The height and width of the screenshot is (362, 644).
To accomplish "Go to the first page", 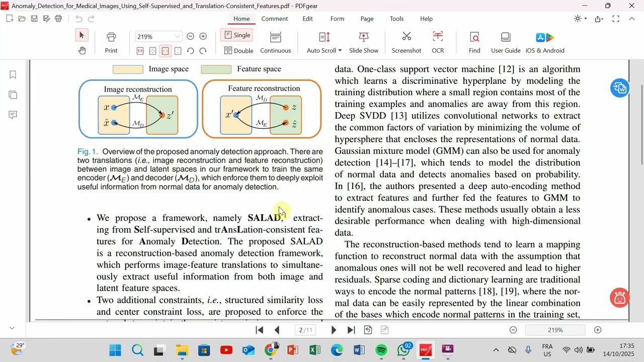I will click(x=260, y=330).
